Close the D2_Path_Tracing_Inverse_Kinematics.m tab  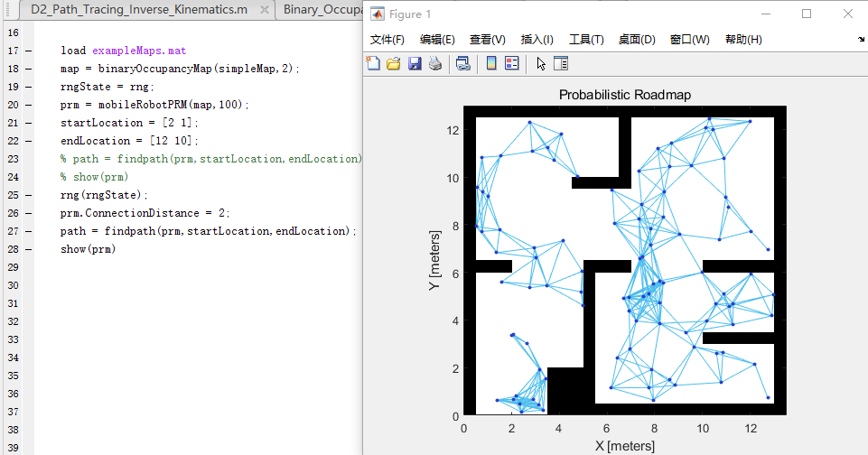coord(265,9)
